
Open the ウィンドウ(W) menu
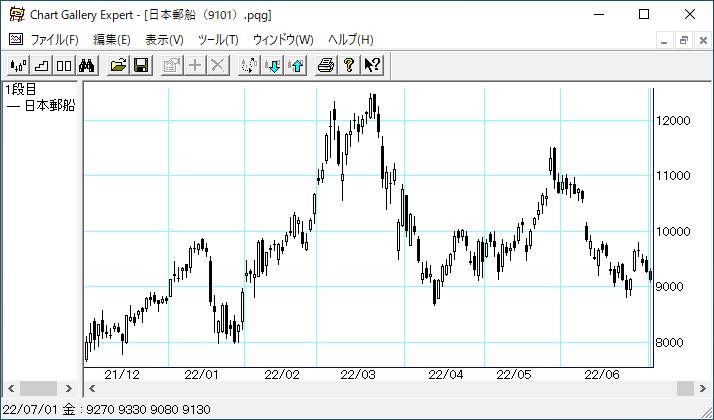283,40
